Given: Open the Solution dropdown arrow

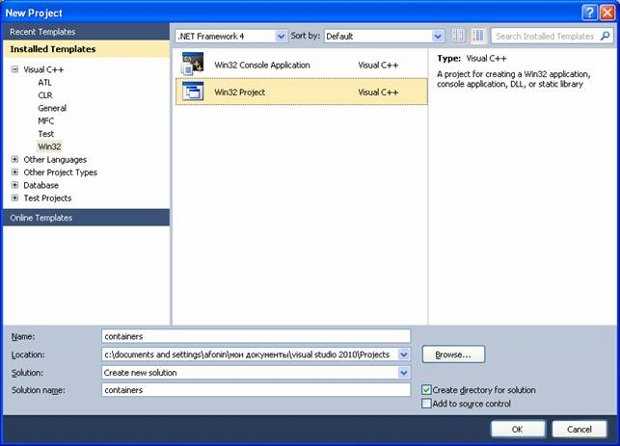Looking at the screenshot, I should coord(404,372).
